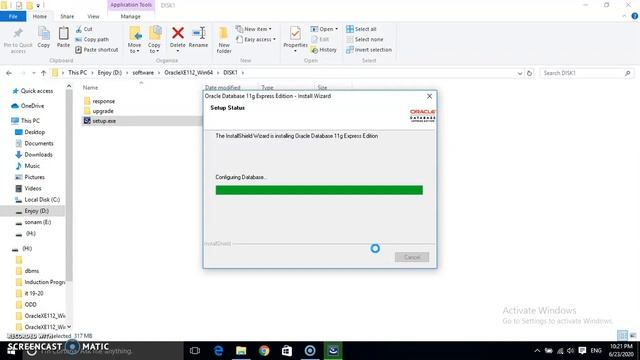Open the Help question mark icon
The height and width of the screenshot is (360, 640).
click(635, 16)
